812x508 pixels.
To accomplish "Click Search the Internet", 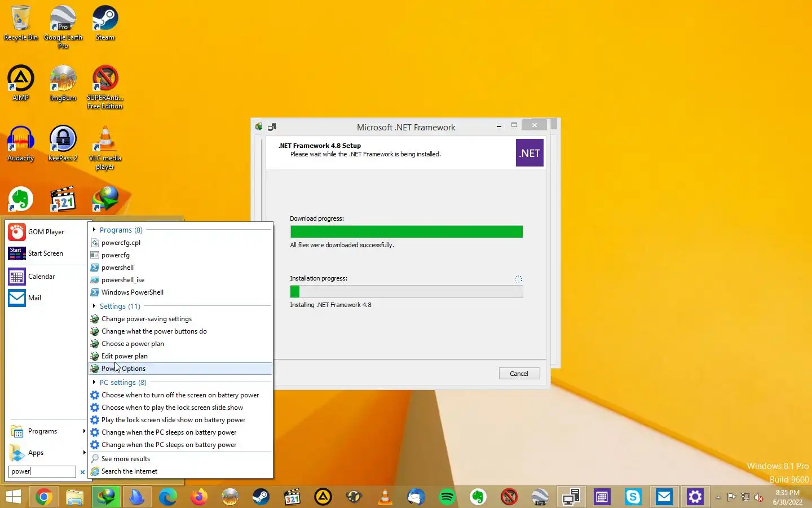I will click(180, 471).
